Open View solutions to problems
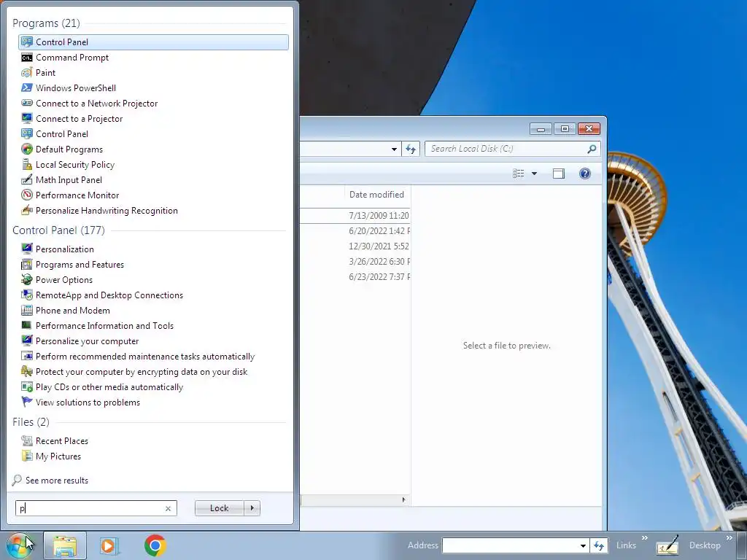747x560 pixels. 88,402
